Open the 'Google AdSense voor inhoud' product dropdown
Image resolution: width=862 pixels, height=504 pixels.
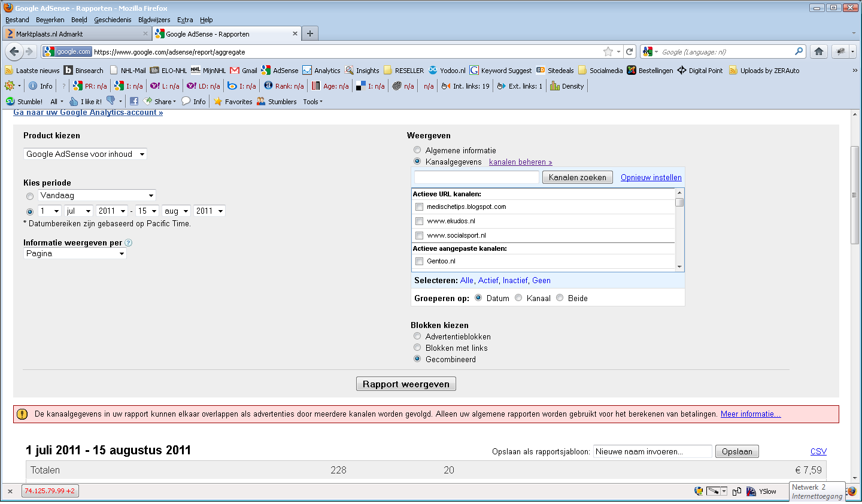[85, 154]
